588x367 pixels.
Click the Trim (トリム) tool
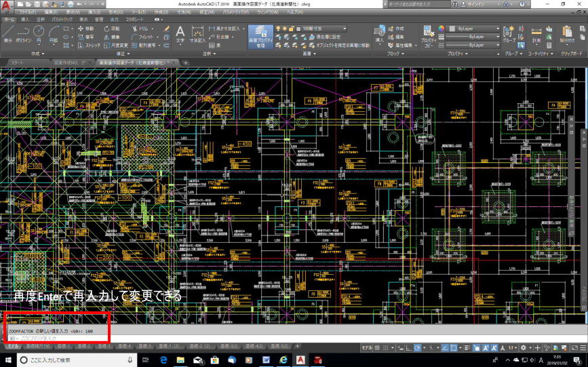click(x=140, y=28)
